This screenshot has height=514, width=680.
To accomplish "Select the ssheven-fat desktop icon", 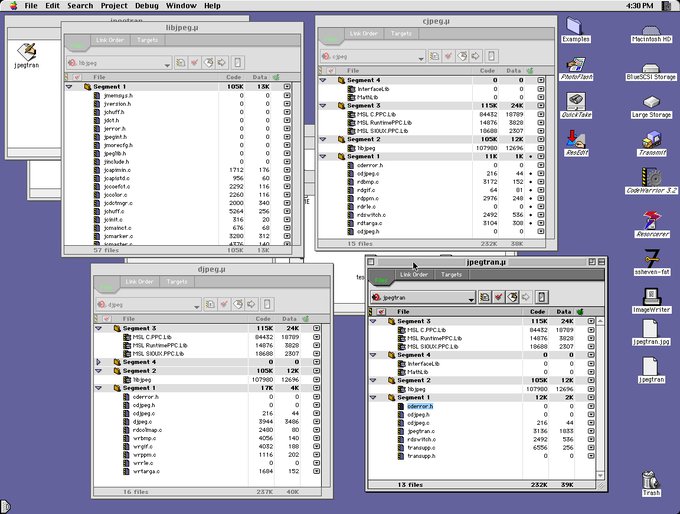I will click(652, 262).
